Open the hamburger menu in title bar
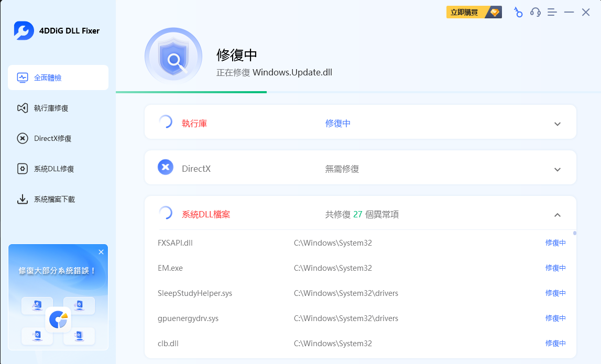The height and width of the screenshot is (364, 601). point(552,12)
